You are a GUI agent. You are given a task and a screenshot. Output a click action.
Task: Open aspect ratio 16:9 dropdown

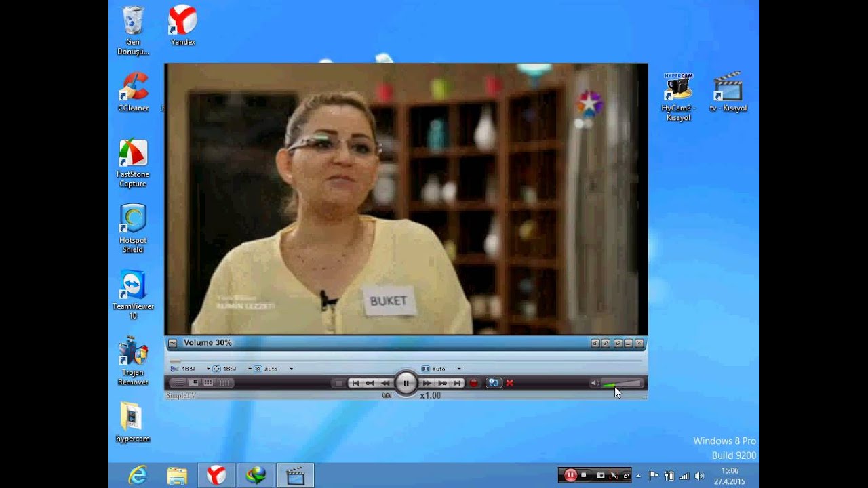pos(250,369)
